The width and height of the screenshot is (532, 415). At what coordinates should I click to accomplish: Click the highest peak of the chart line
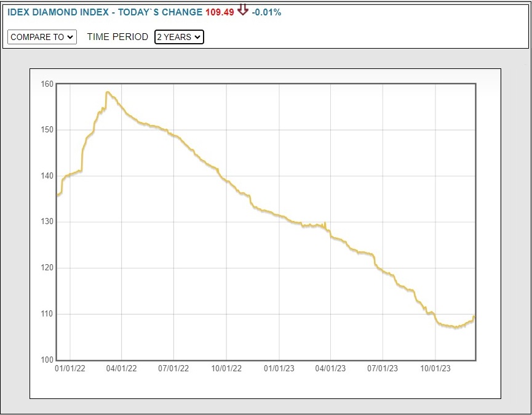click(107, 92)
